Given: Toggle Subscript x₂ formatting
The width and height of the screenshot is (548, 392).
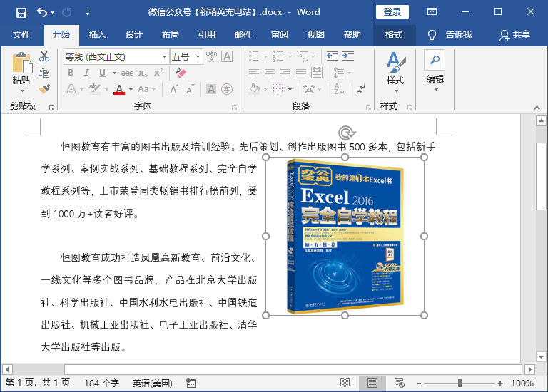Looking at the screenshot, I should tap(143, 73).
